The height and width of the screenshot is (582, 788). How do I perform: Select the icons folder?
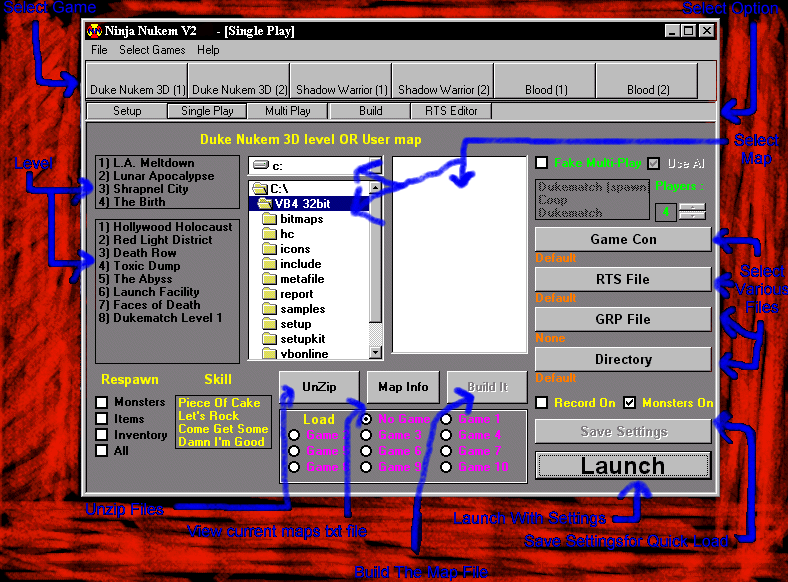pos(294,249)
